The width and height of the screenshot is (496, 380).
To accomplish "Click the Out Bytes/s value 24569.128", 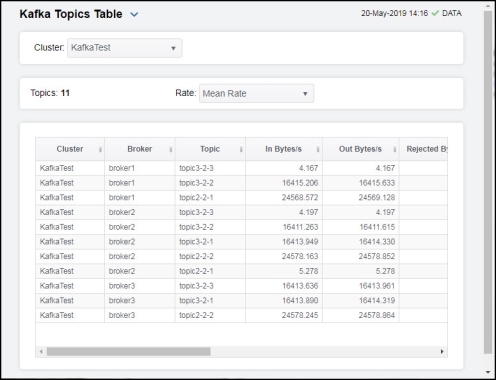I will coord(377,197).
